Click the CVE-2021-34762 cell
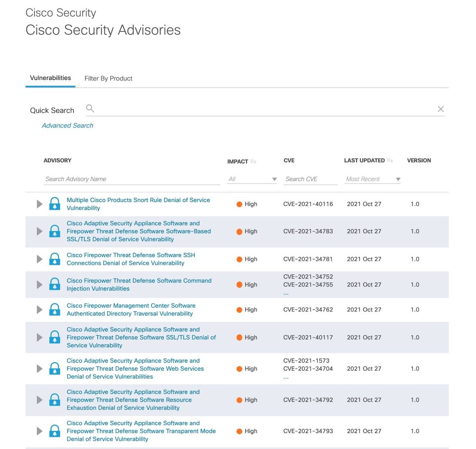The width and height of the screenshot is (476, 449). [x=308, y=309]
